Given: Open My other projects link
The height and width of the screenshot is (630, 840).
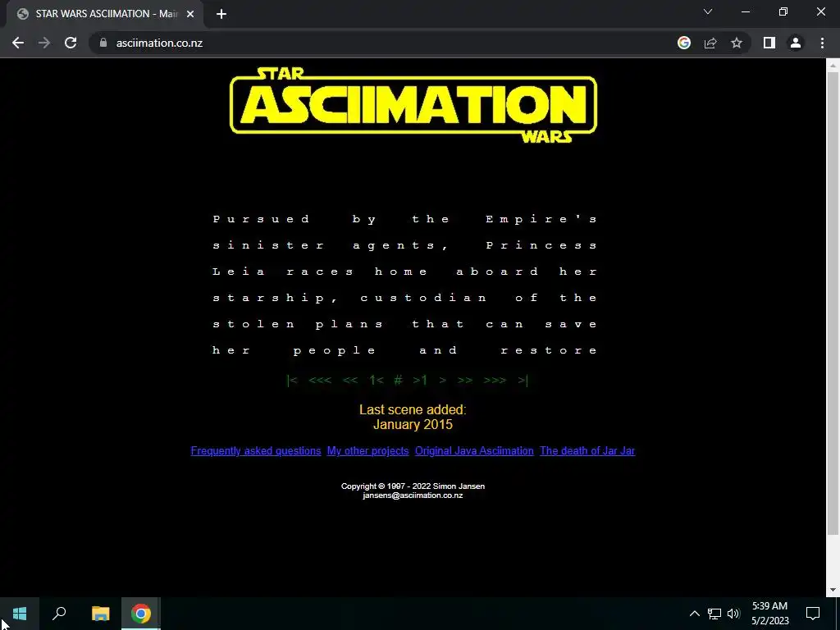Looking at the screenshot, I should pyautogui.click(x=367, y=450).
